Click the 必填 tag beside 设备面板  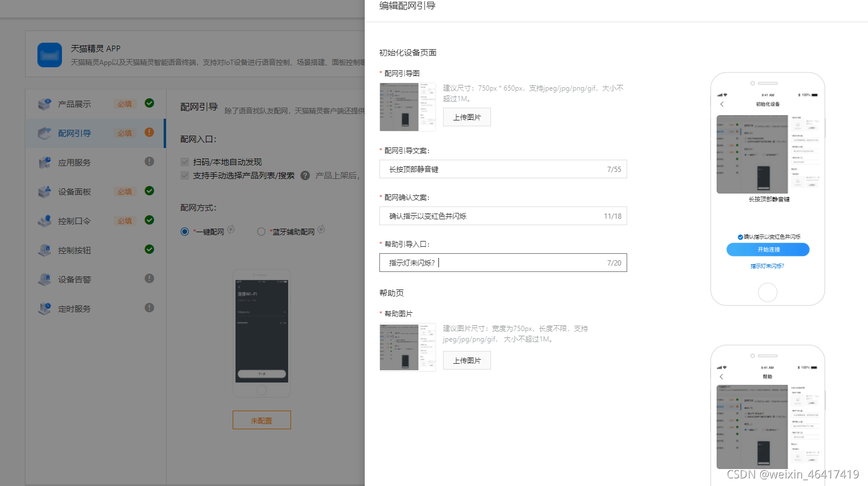point(125,192)
